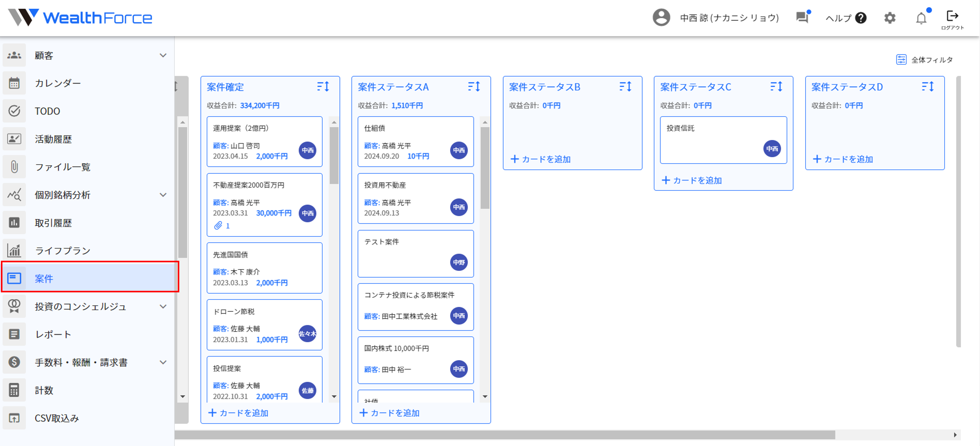Click the bottom horizontal scrollbar
Viewport: 980px width, 446px height.
504,435
